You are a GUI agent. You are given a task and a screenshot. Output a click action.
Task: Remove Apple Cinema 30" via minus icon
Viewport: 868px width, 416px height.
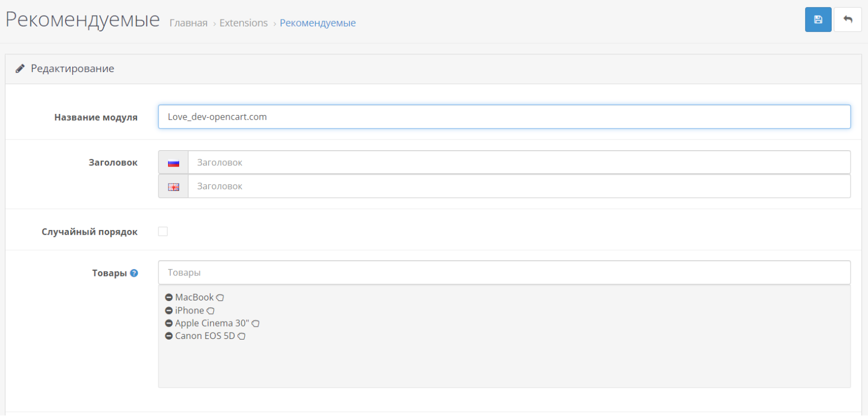point(169,323)
